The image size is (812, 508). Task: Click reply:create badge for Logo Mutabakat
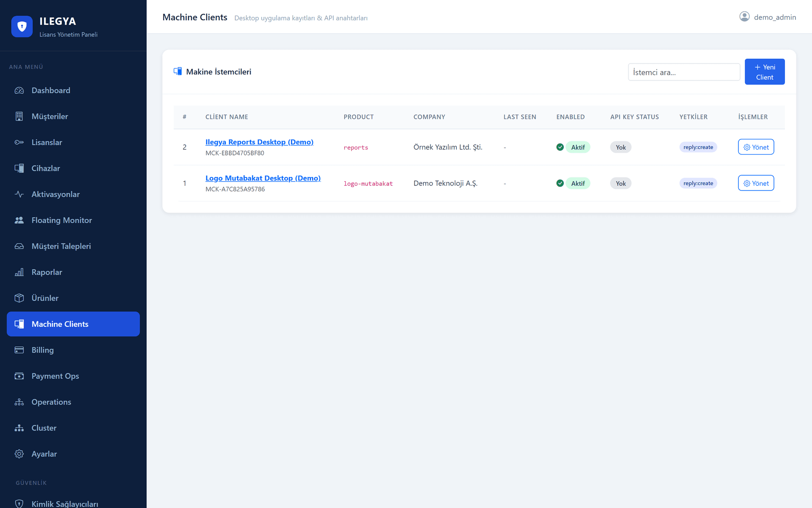coord(698,183)
